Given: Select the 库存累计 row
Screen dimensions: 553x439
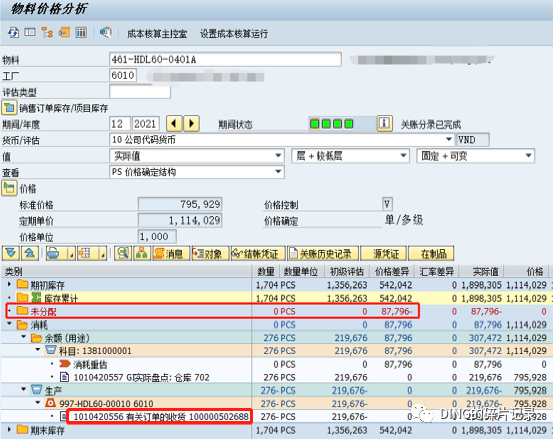Looking at the screenshot, I should [275, 298].
